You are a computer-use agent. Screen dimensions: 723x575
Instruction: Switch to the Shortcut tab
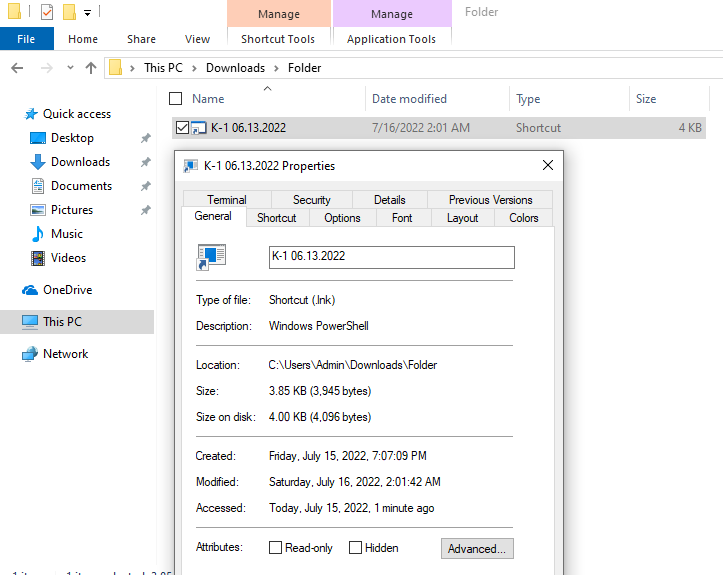coord(276,218)
